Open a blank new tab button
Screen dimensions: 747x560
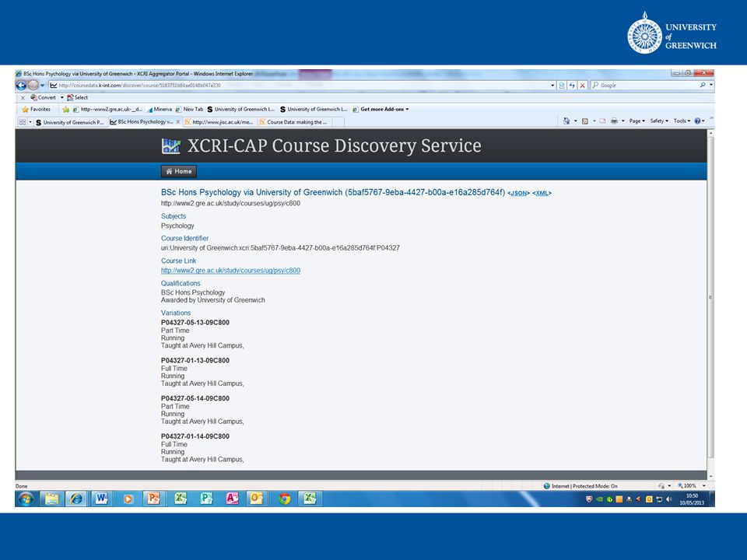click(x=338, y=122)
